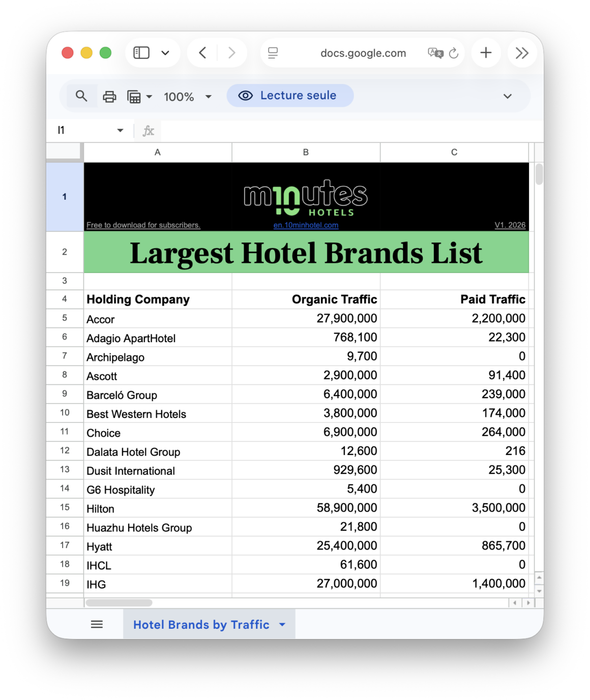Expand the toolbar collapse chevron
The image size is (590, 700).
(507, 96)
